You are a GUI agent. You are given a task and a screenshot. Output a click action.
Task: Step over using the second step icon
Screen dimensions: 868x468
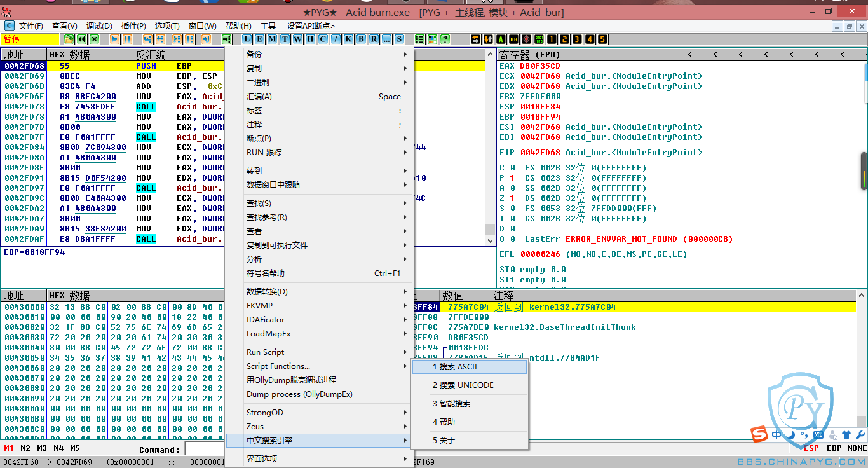[161, 39]
